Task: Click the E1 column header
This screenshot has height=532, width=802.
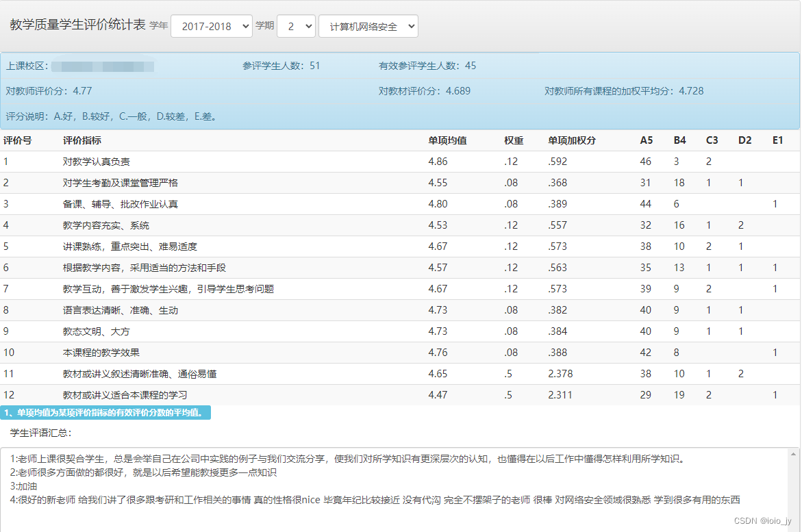Action: point(777,140)
